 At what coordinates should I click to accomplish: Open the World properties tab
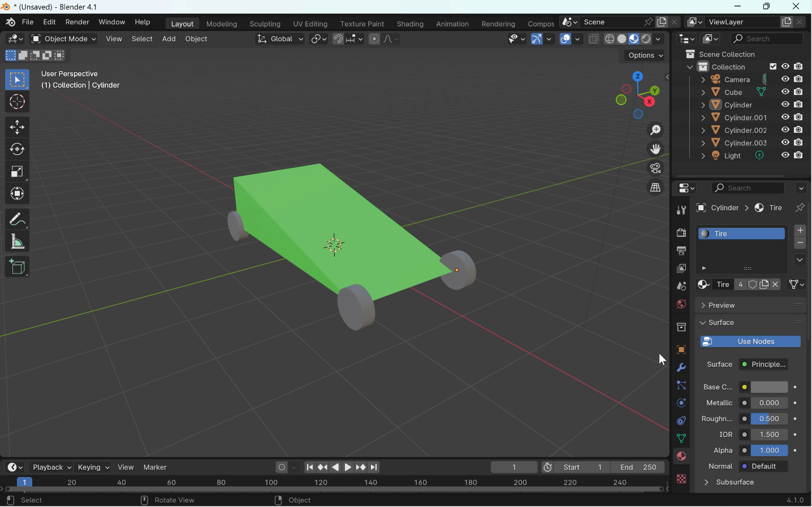tap(681, 305)
